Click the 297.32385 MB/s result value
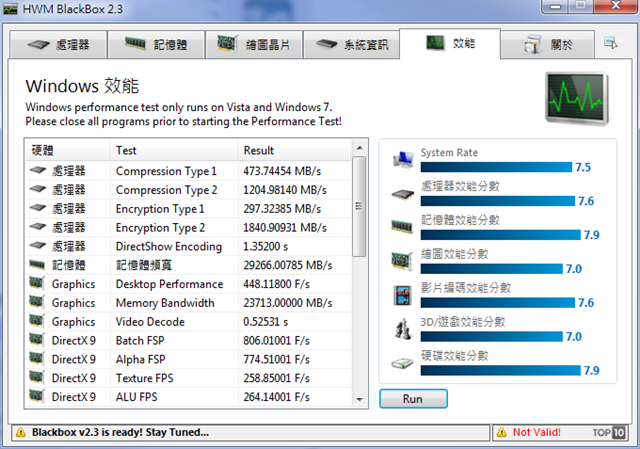 282,209
